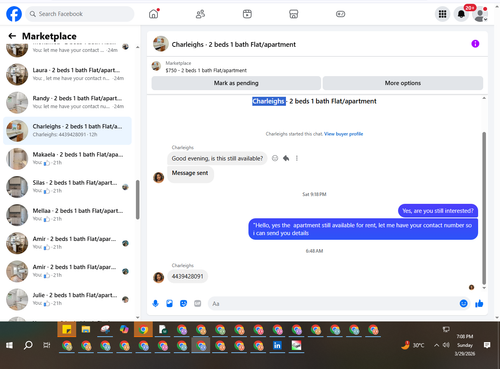Open the View buyer profile link
The height and width of the screenshot is (369, 500).
343,134
